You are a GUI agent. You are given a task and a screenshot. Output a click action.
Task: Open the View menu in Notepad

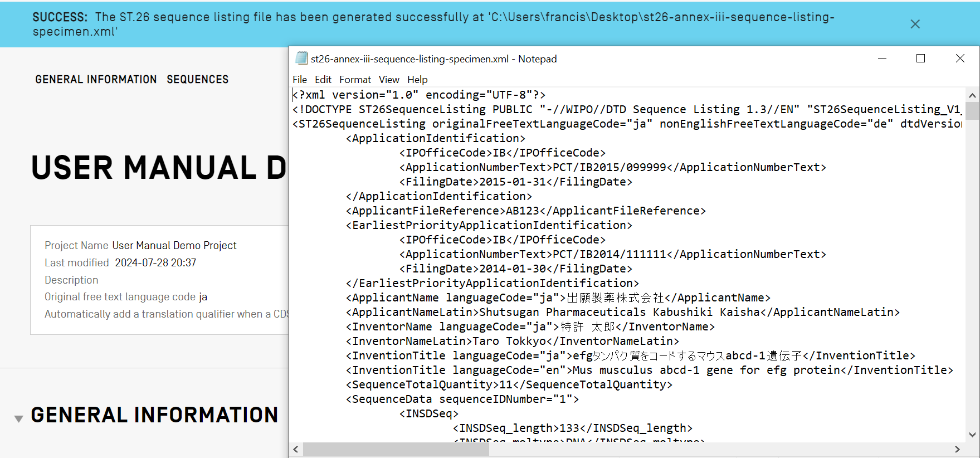[x=389, y=80]
